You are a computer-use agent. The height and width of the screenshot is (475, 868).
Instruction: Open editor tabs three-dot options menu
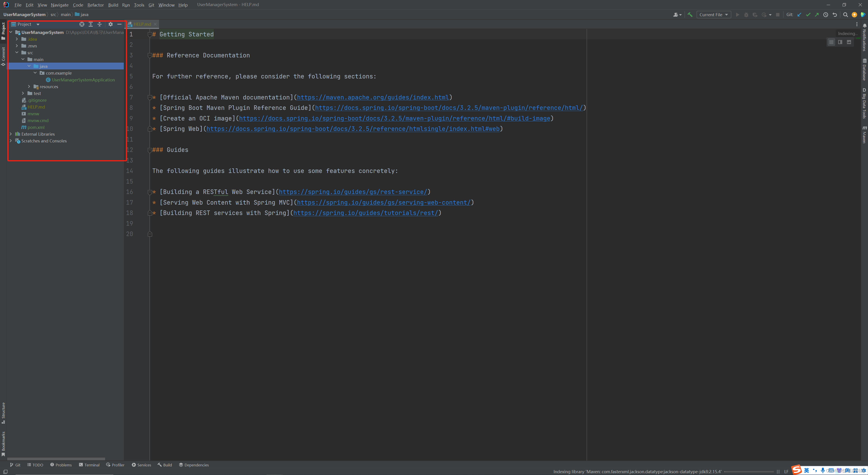[x=857, y=24]
